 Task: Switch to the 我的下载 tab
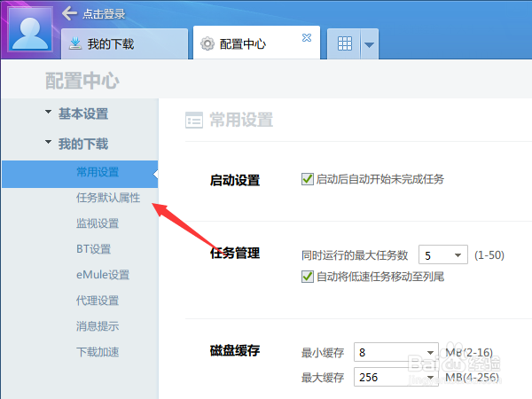pos(124,43)
